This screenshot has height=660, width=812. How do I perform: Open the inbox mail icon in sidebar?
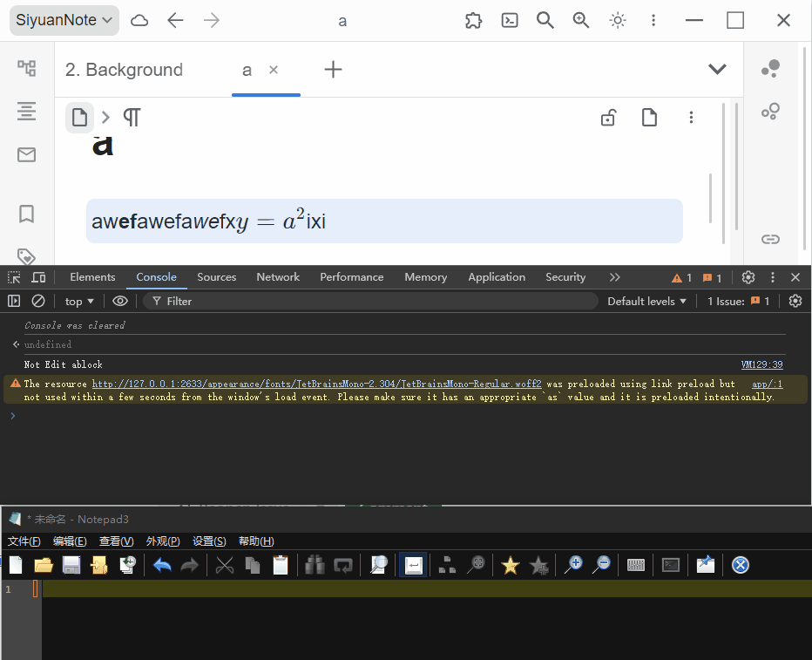(27, 155)
